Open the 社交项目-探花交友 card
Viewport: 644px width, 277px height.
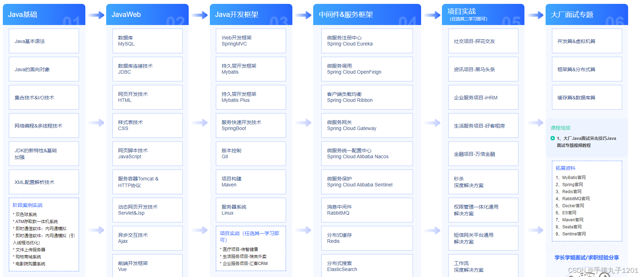tap(483, 41)
